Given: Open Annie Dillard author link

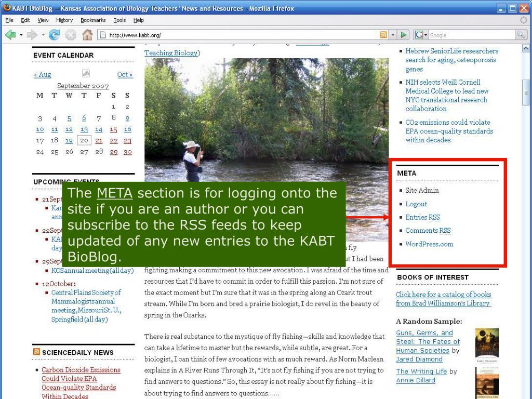Looking at the screenshot, I should [416, 380].
